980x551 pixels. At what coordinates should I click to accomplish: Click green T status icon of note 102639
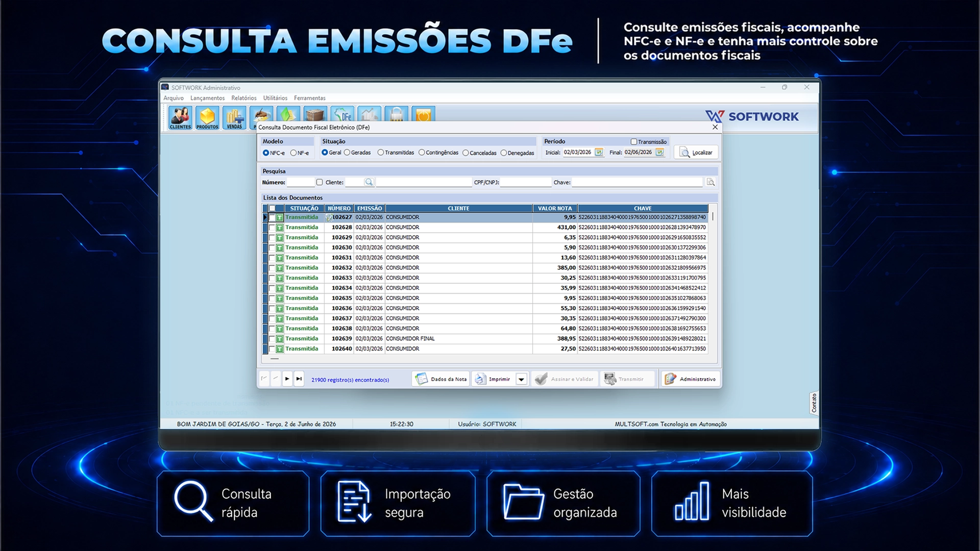click(280, 339)
